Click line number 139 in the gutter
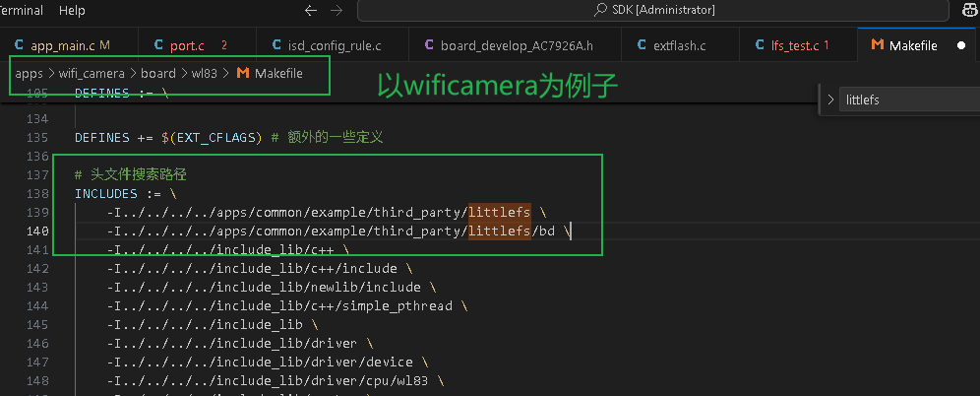This screenshot has height=396, width=980. tap(37, 212)
